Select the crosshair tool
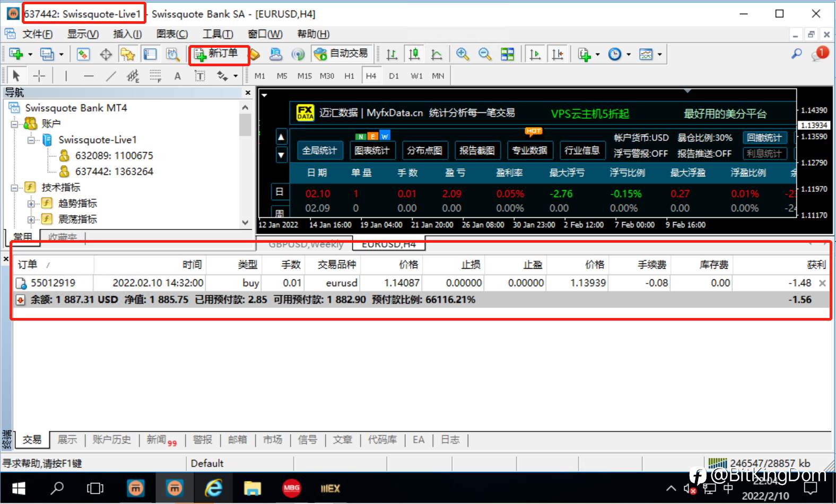This screenshot has height=504, width=836. (39, 76)
